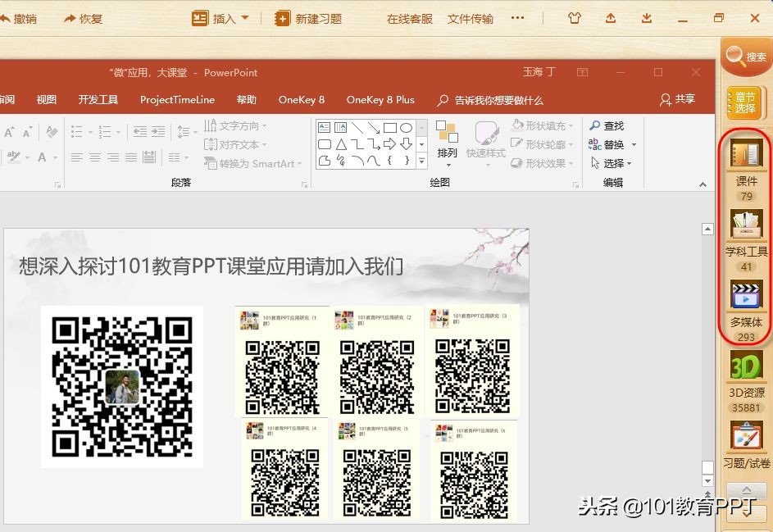
Task: Open the 帮助 help tab
Action: (247, 99)
